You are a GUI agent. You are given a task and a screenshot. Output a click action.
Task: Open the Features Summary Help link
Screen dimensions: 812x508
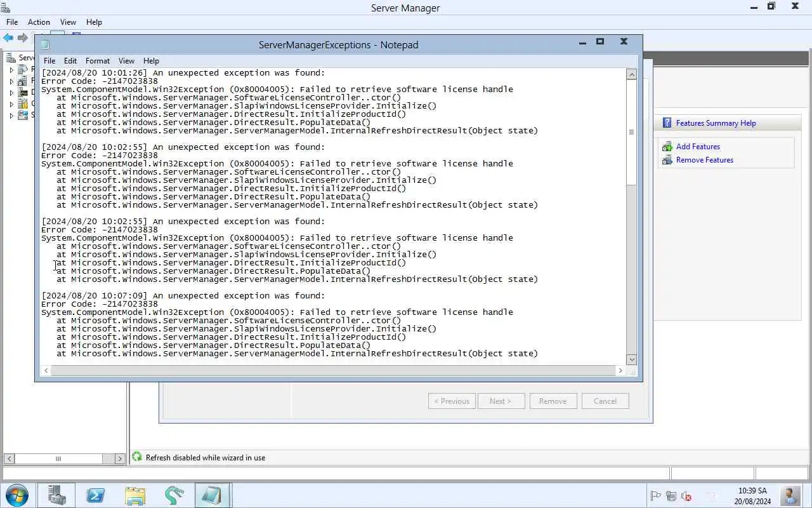tap(716, 123)
